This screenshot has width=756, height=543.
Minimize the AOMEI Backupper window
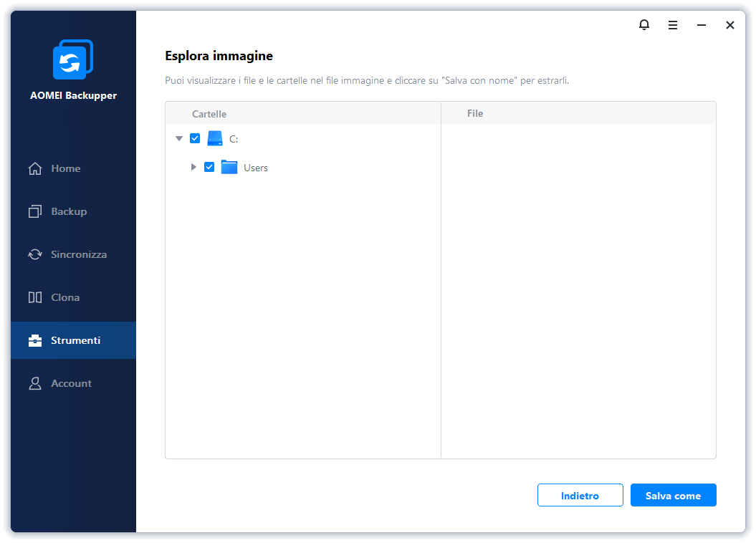pos(702,25)
